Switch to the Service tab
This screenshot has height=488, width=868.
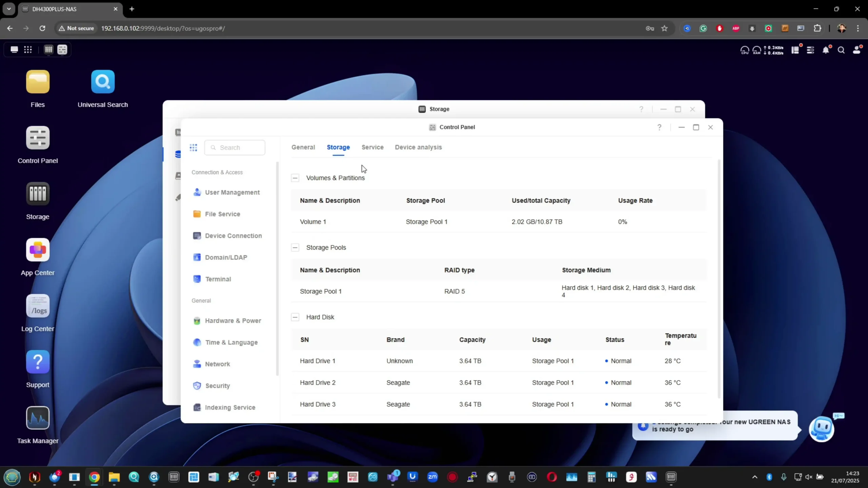[x=372, y=147]
